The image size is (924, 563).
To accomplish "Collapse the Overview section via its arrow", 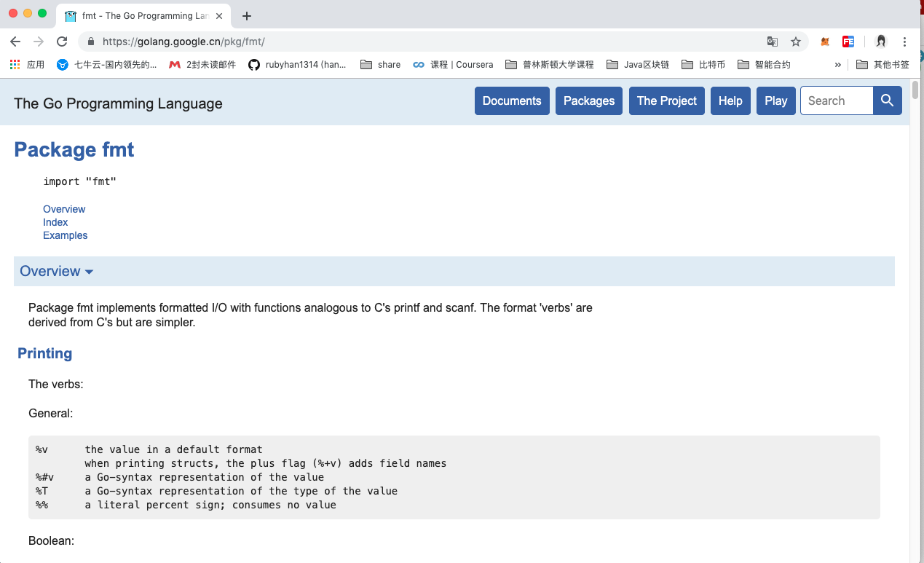I will [x=89, y=271].
